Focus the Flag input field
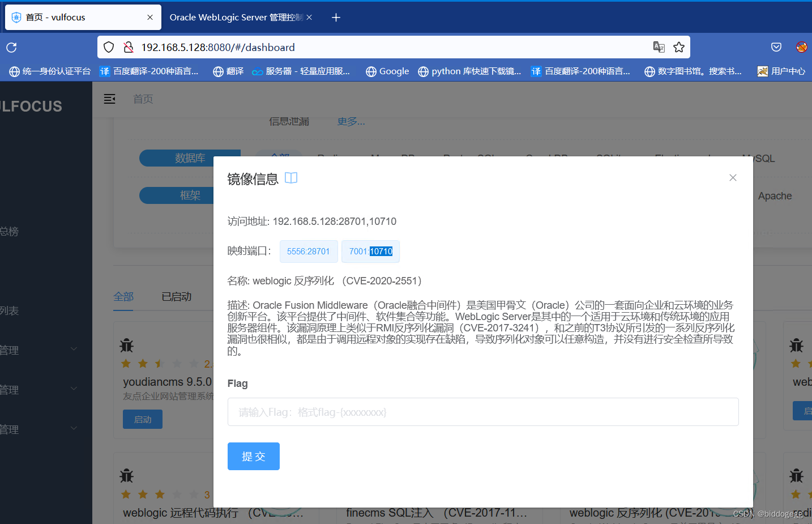The image size is (812, 524). click(483, 412)
